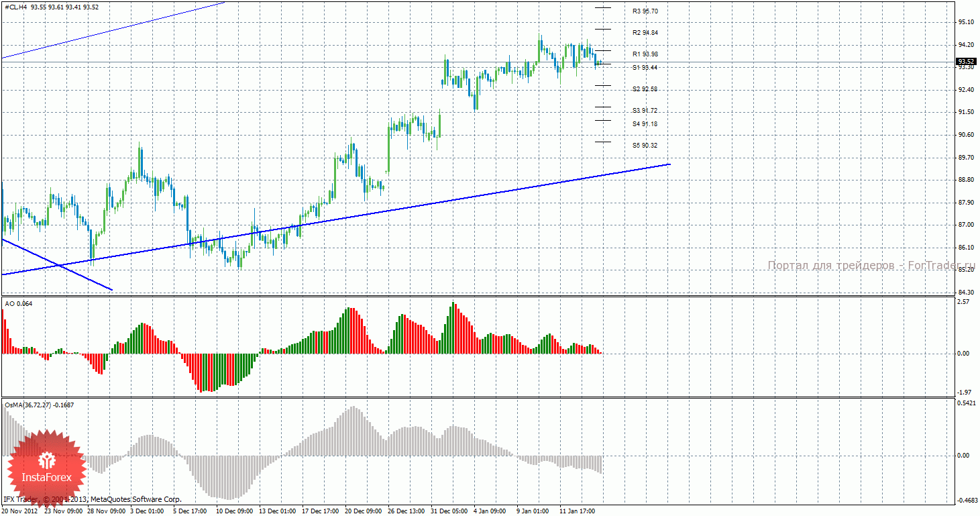This screenshot has width=980, height=516.
Task: Click the R1 93.98 resistance label
Action: point(645,54)
